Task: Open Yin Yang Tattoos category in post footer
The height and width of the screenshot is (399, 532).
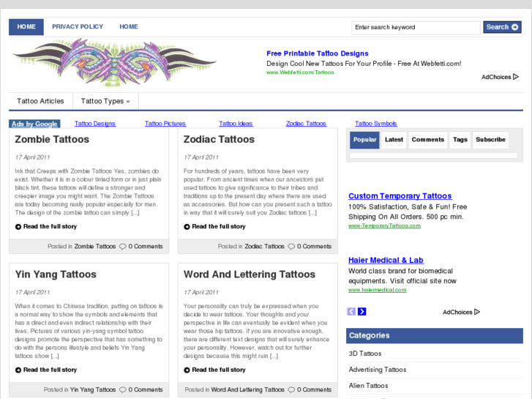Action: point(93,389)
